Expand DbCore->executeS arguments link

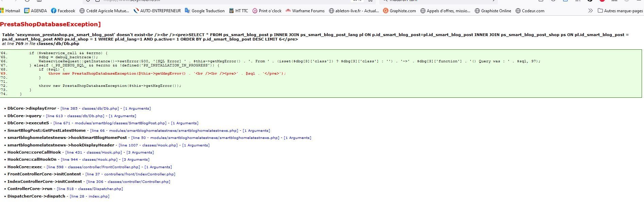pos(185,123)
